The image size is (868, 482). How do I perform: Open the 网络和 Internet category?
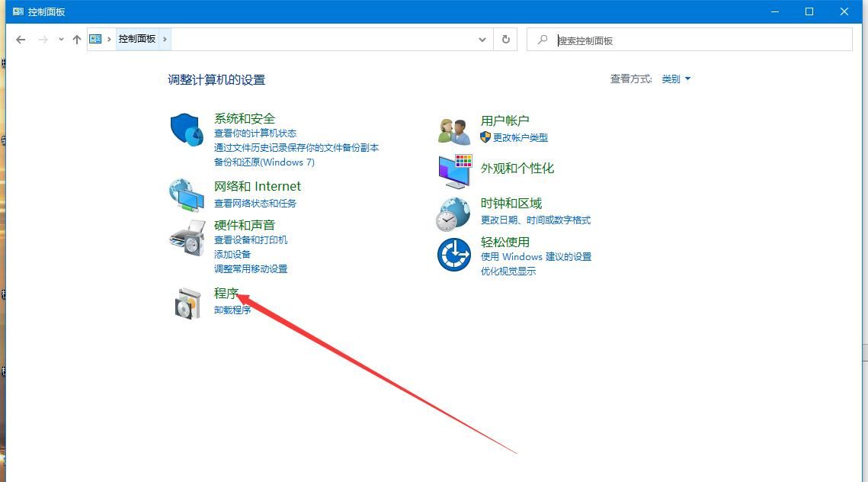coord(258,186)
